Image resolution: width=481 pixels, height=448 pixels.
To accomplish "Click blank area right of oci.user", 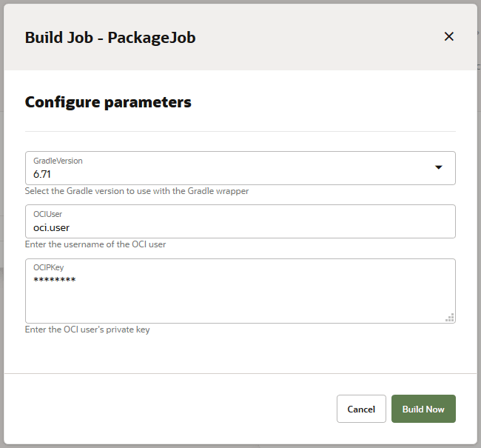I will (296, 228).
